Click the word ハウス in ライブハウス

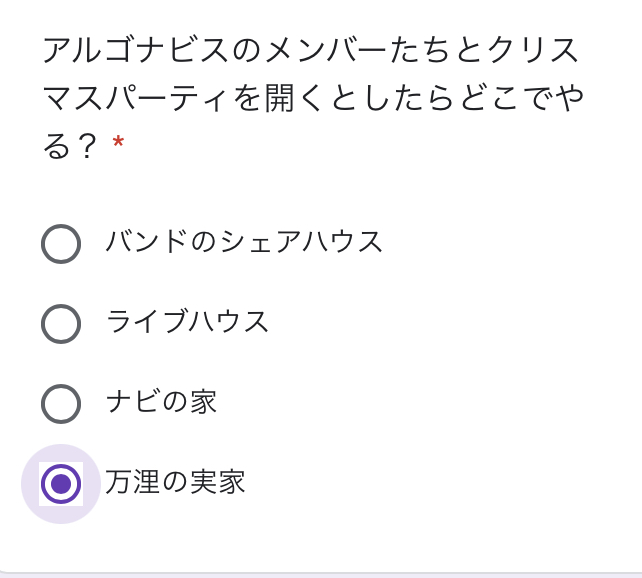pos(228,321)
